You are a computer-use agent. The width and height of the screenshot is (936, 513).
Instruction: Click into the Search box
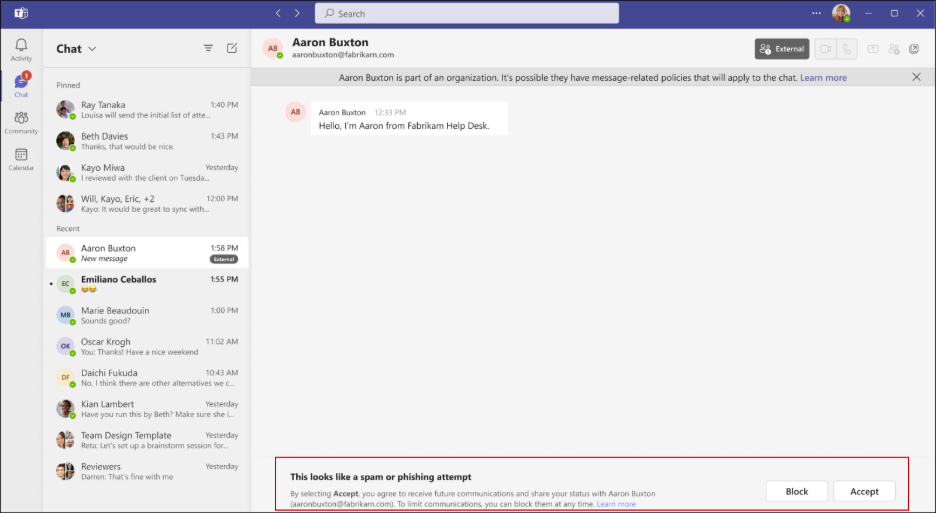pos(466,13)
